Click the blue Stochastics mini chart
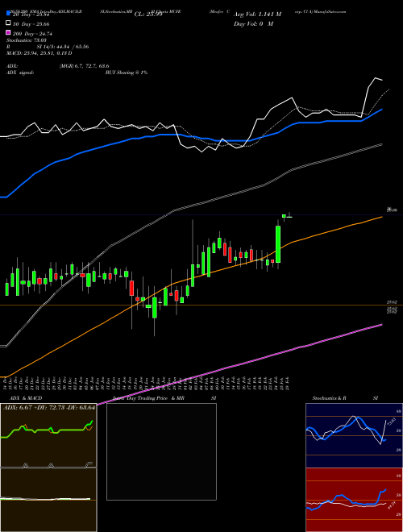Screen dimensions: 403x532 354,435
